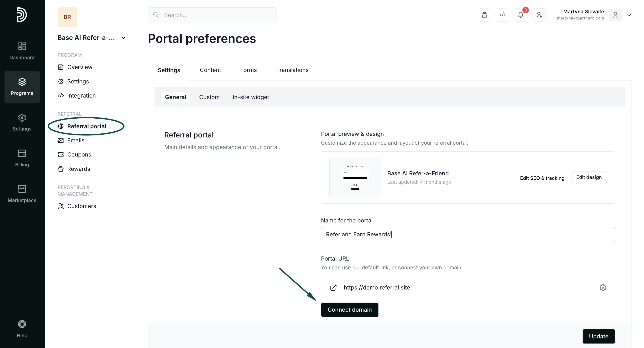Select the In-site widget sub-tab
The height and width of the screenshot is (348, 644).
tap(251, 97)
